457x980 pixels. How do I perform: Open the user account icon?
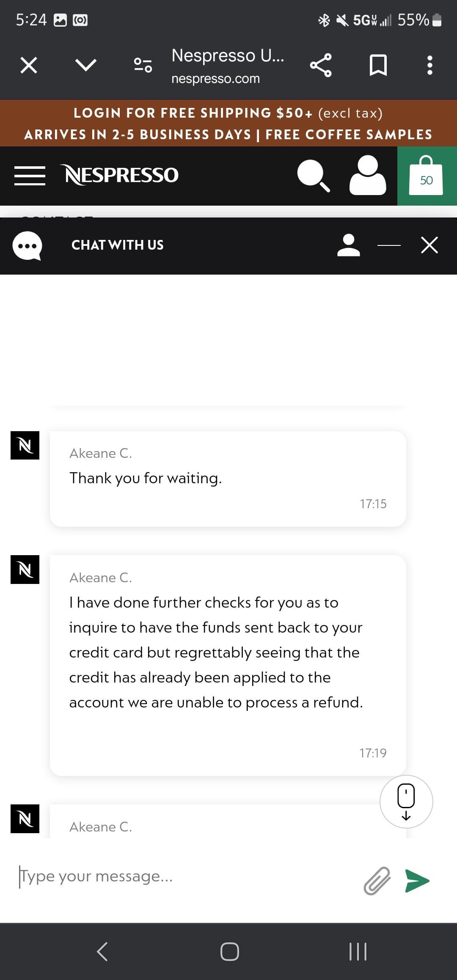click(x=367, y=176)
